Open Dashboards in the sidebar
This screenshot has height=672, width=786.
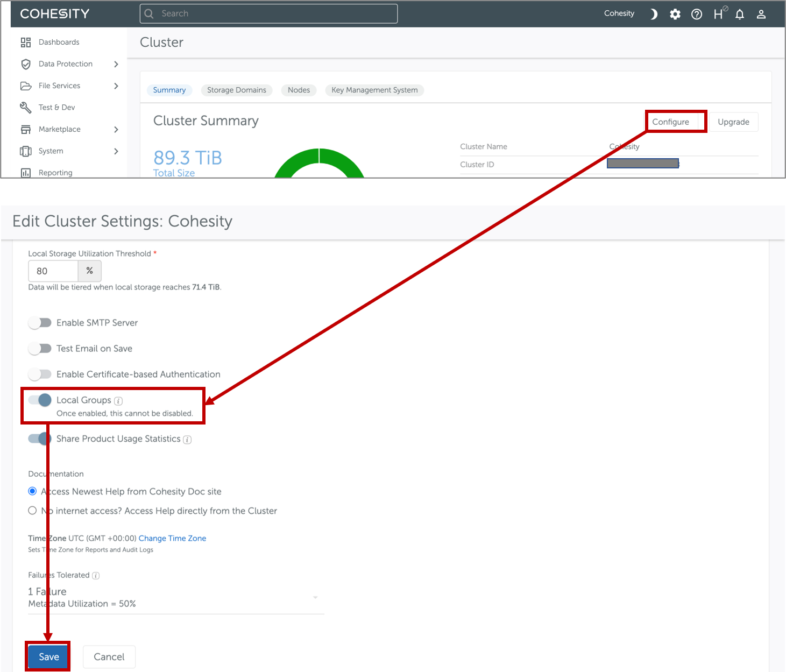pos(59,42)
